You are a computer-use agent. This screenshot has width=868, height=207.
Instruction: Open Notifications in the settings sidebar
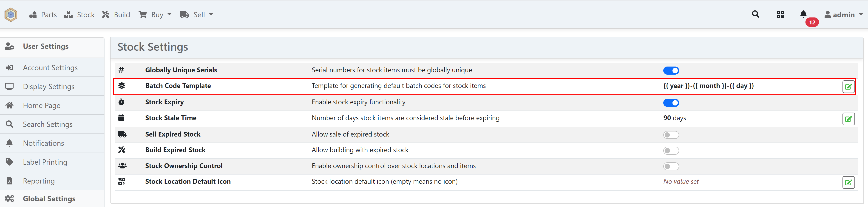click(x=43, y=143)
